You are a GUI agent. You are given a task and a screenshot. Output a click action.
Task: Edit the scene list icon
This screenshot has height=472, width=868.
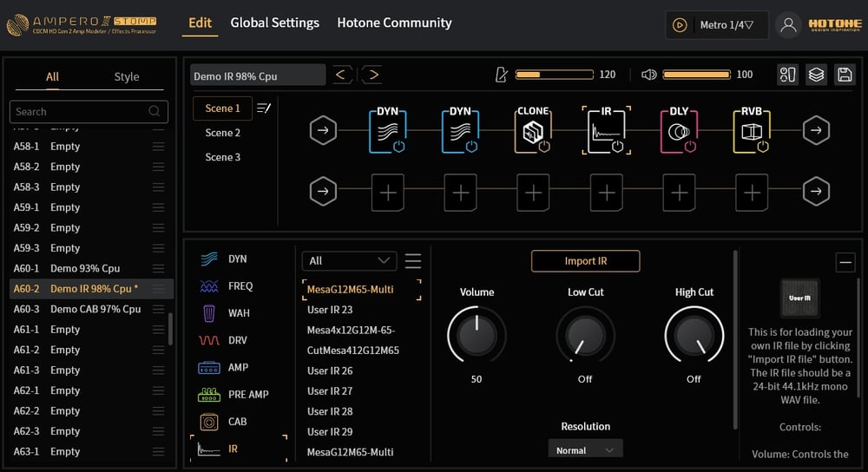tap(264, 108)
